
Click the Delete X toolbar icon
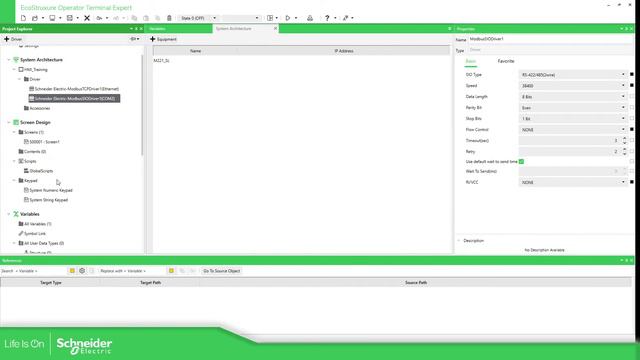coord(87,18)
